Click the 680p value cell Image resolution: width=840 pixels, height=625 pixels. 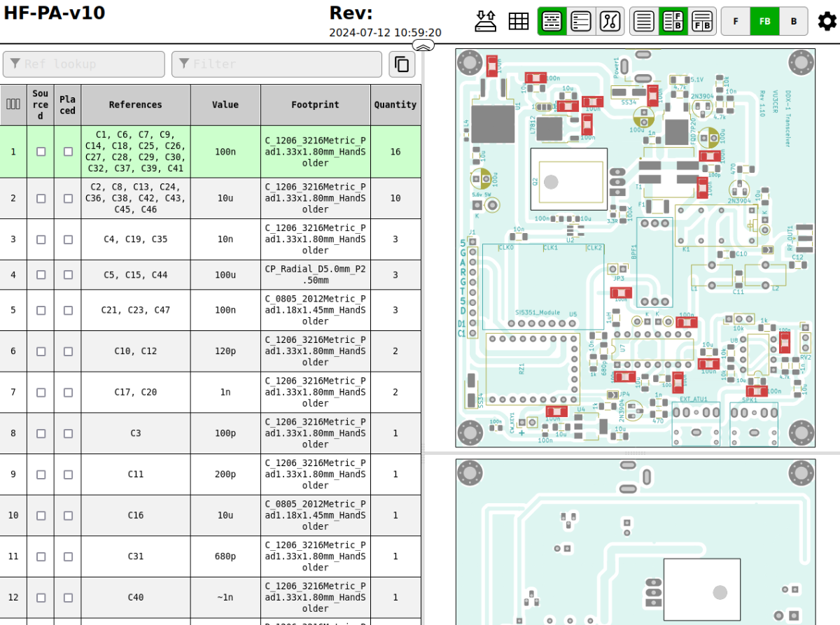pos(225,557)
